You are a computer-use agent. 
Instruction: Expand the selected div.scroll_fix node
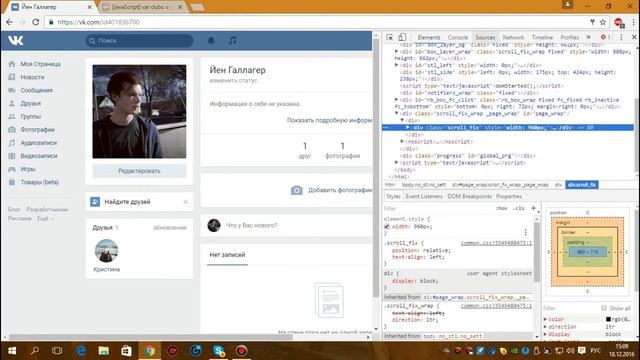pos(407,127)
